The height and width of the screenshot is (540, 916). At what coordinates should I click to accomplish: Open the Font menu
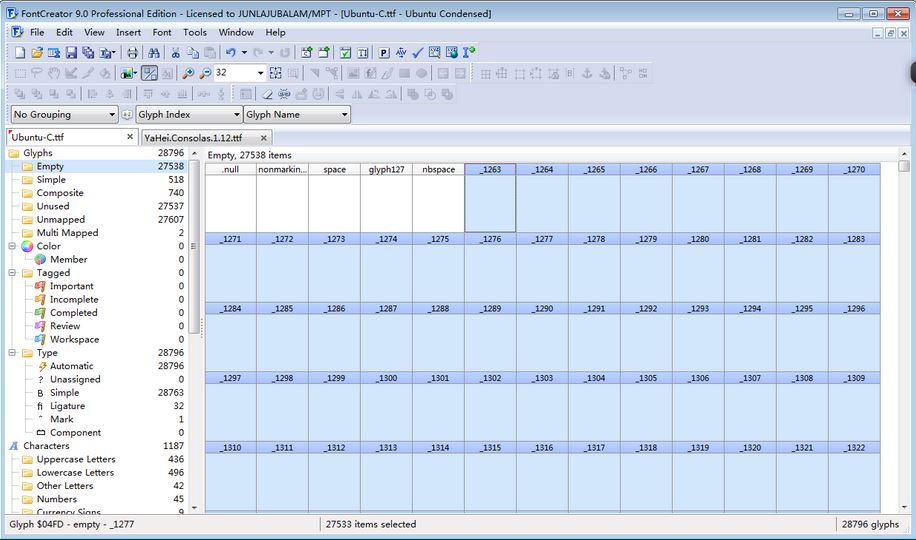[162, 32]
